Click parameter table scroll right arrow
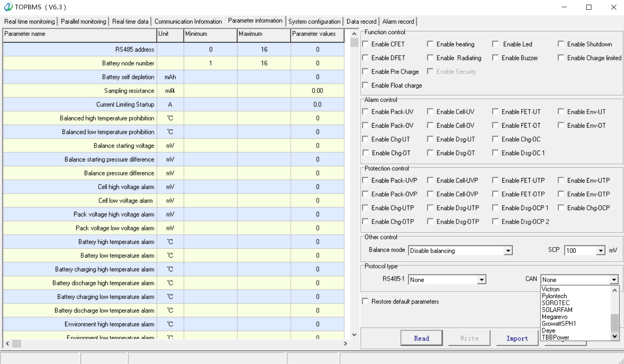The image size is (624, 364). tap(345, 344)
